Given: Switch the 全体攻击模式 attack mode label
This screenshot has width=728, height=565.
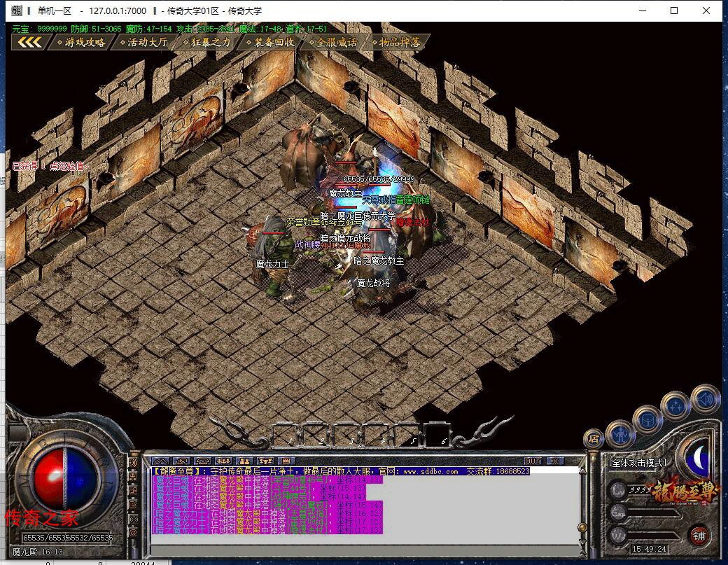Looking at the screenshot, I should [638, 463].
